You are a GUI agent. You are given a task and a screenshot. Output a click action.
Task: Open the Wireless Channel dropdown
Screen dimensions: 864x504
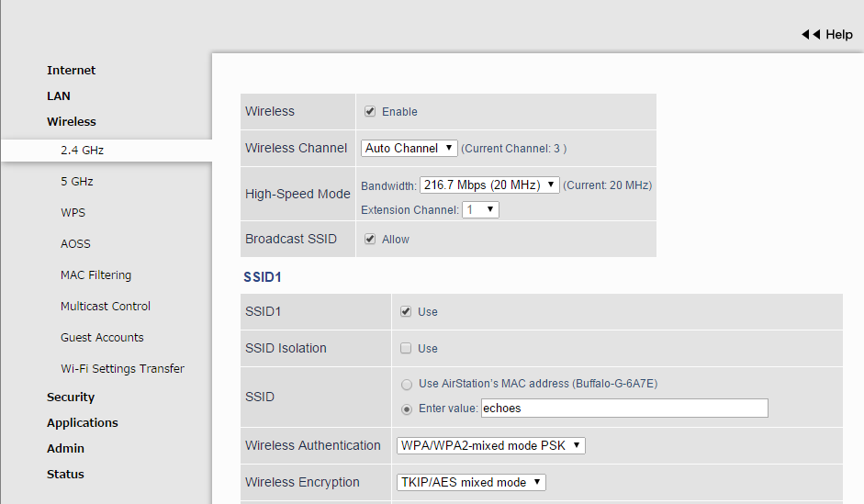click(409, 148)
